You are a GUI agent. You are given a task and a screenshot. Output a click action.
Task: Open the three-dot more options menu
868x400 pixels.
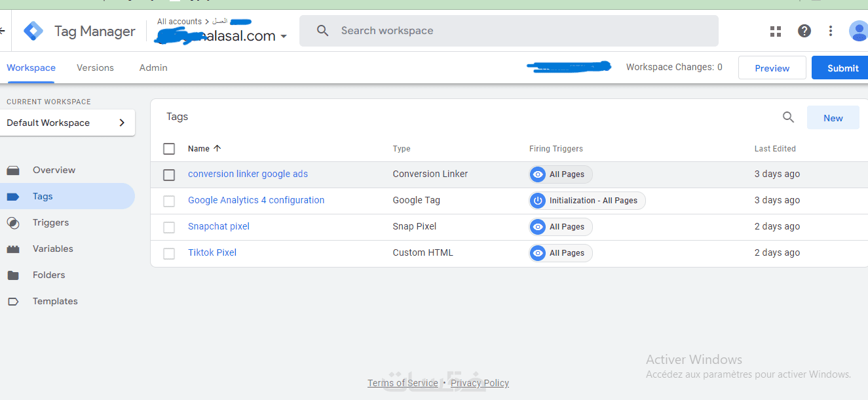(831, 31)
